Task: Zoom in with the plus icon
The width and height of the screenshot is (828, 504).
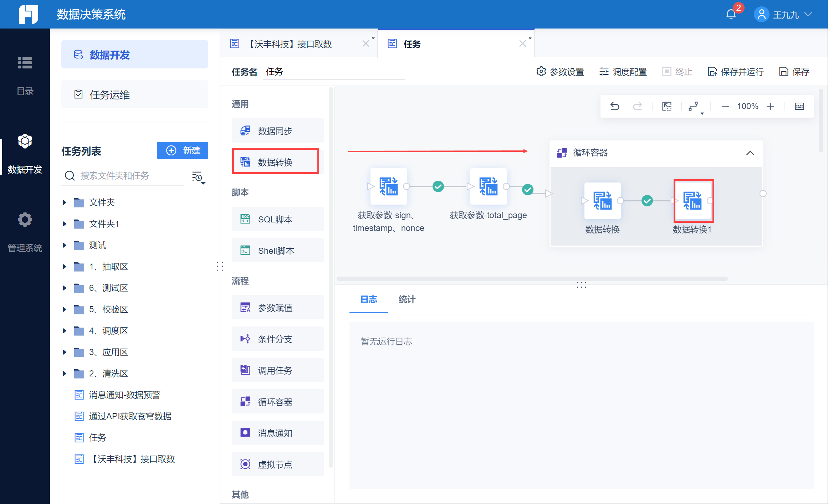Action: (770, 106)
